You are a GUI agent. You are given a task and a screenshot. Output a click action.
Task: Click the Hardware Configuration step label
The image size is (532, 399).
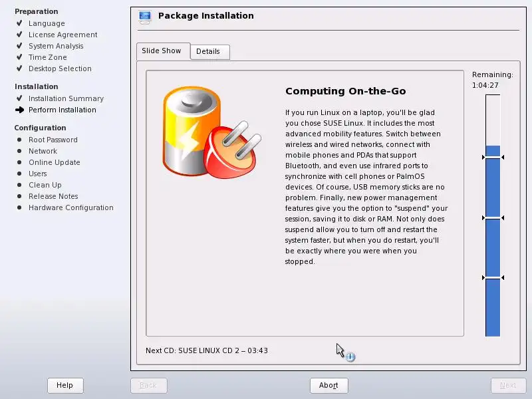click(71, 207)
